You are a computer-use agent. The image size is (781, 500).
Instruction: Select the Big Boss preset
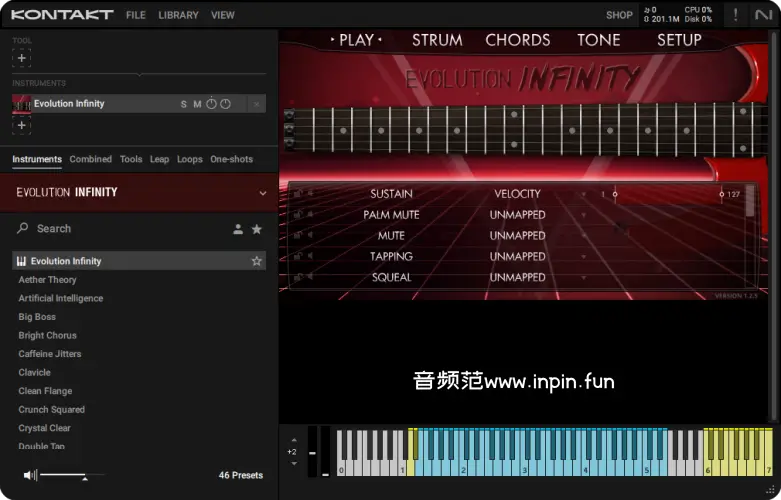pyautogui.click(x=37, y=317)
